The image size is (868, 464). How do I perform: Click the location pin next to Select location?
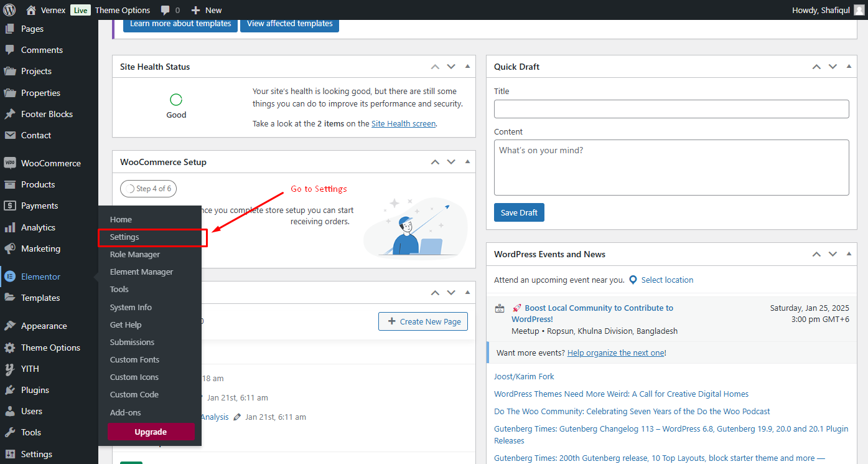pyautogui.click(x=633, y=280)
